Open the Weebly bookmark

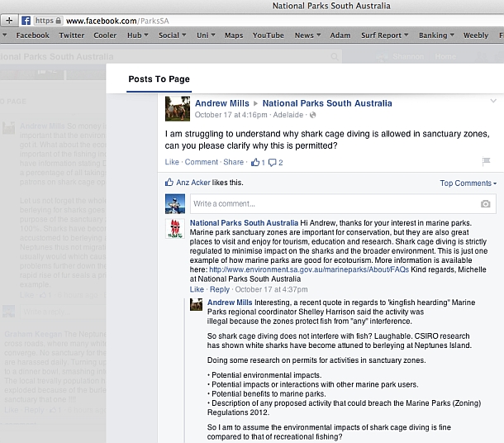(476, 36)
